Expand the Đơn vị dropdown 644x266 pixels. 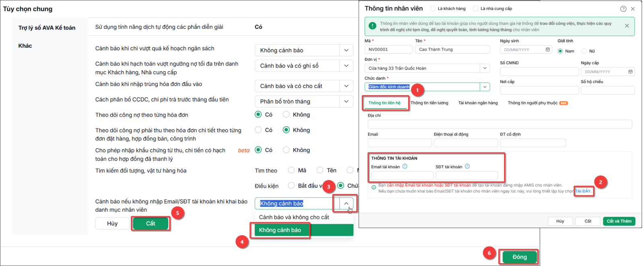[485, 68]
